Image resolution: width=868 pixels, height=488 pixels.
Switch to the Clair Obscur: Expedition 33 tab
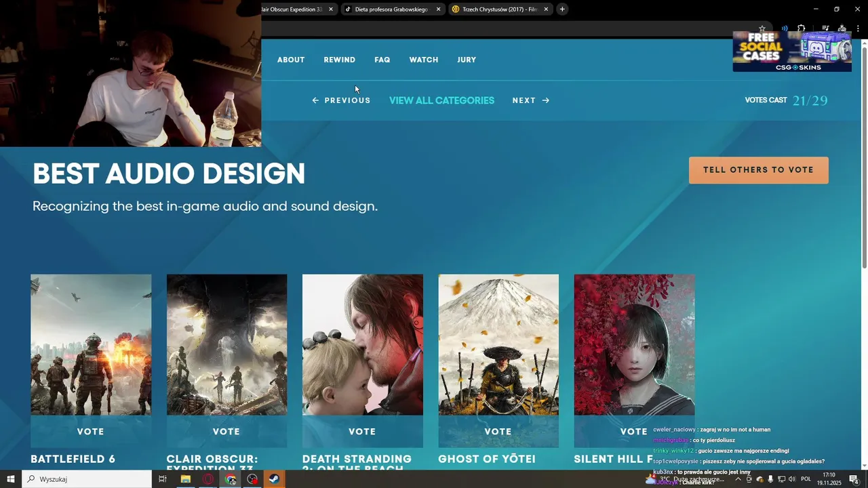298,9
